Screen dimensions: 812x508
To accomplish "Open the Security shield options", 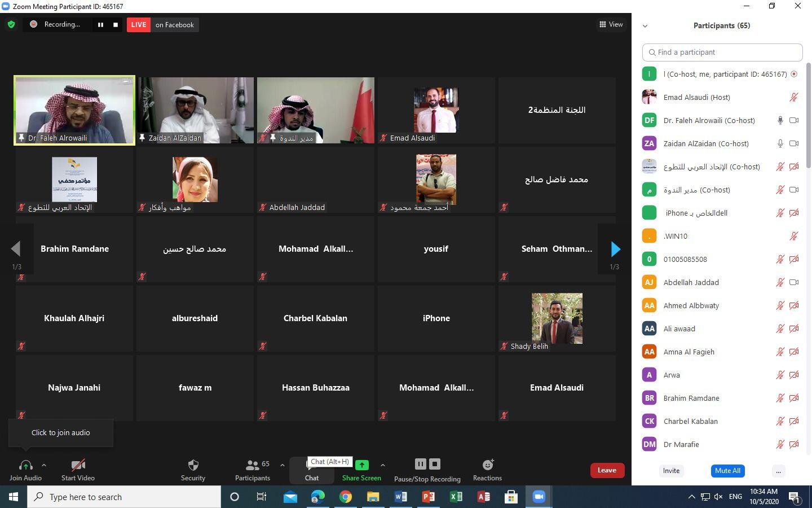I will [193, 469].
